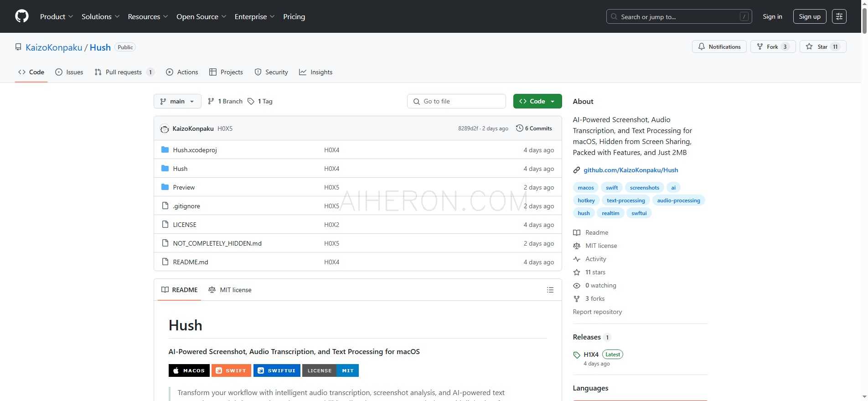The image size is (868, 401).
Task: Open the 1 Branch link
Action: tap(225, 101)
